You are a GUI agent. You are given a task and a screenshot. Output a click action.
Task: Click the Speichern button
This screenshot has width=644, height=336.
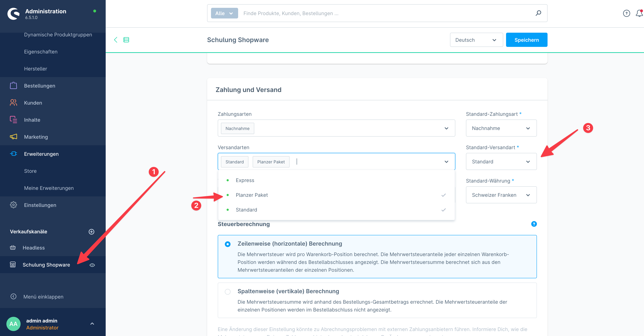[526, 40]
